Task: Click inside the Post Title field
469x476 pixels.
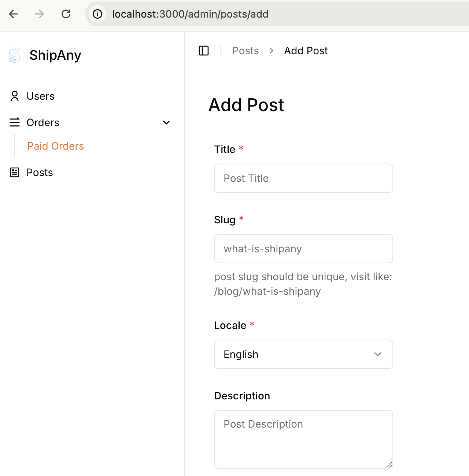Action: click(303, 178)
